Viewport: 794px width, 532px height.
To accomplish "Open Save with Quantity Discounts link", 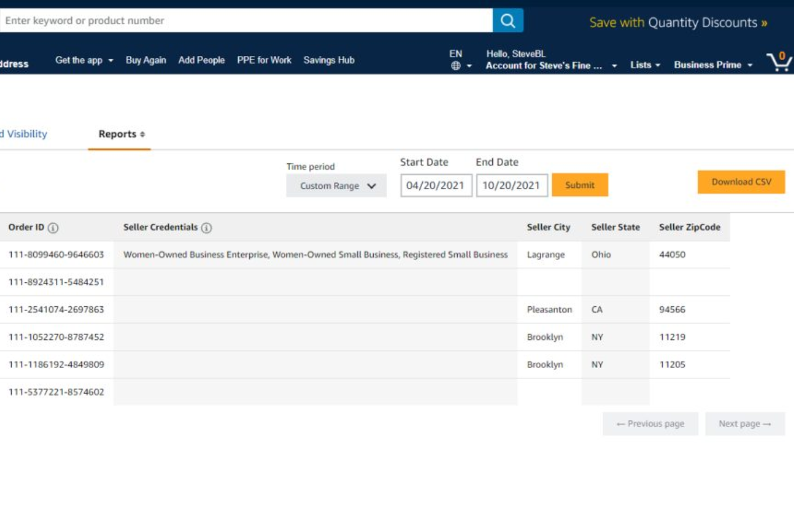I will [678, 23].
